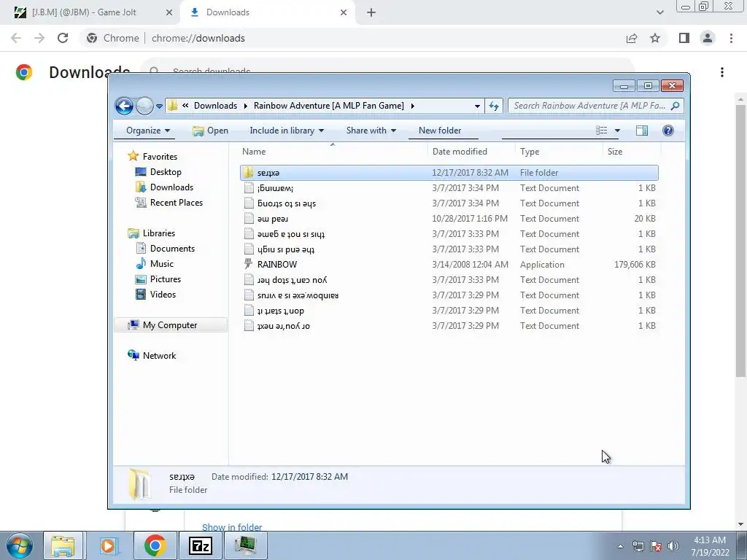This screenshot has width=747, height=560.
Task: Select the 'don't start it' file
Action: (x=449, y=311)
